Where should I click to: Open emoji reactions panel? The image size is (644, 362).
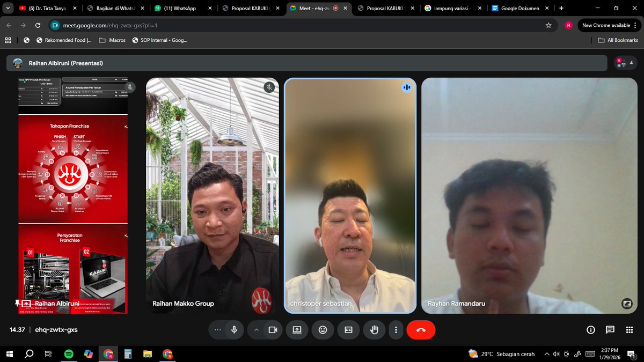tap(323, 330)
